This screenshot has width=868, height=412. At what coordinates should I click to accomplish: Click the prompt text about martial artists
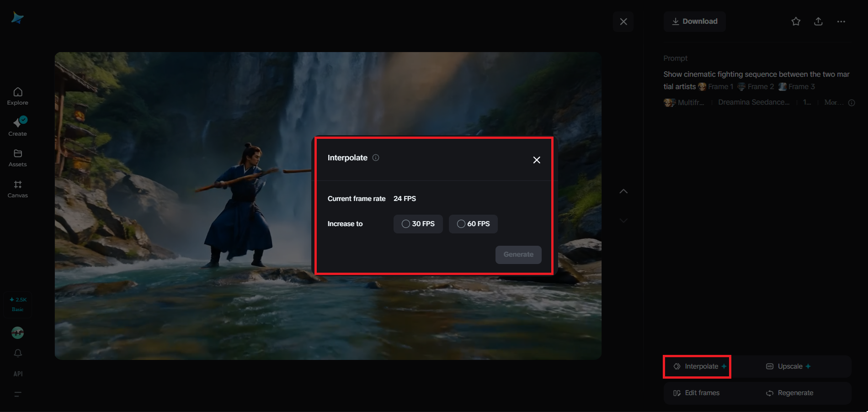tap(756, 80)
